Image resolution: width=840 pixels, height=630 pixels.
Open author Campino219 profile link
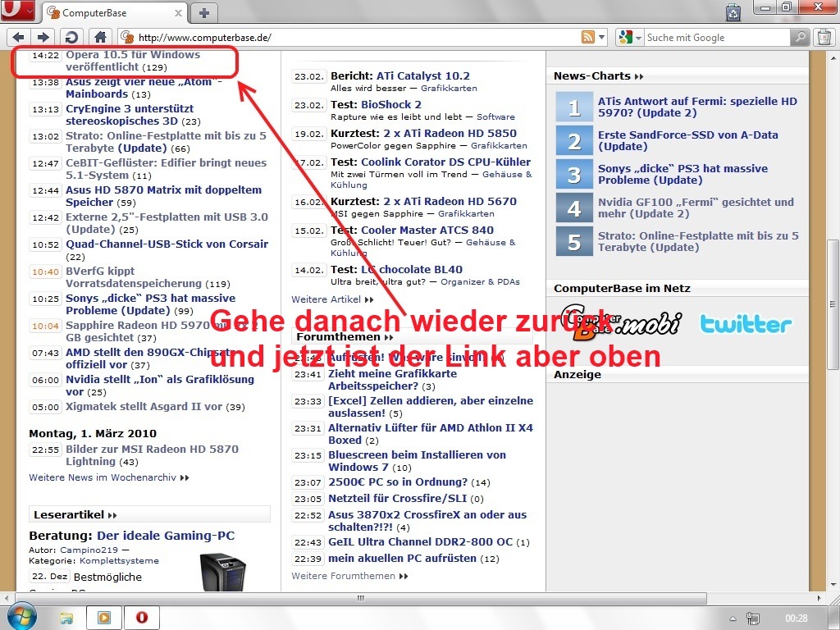click(x=89, y=550)
